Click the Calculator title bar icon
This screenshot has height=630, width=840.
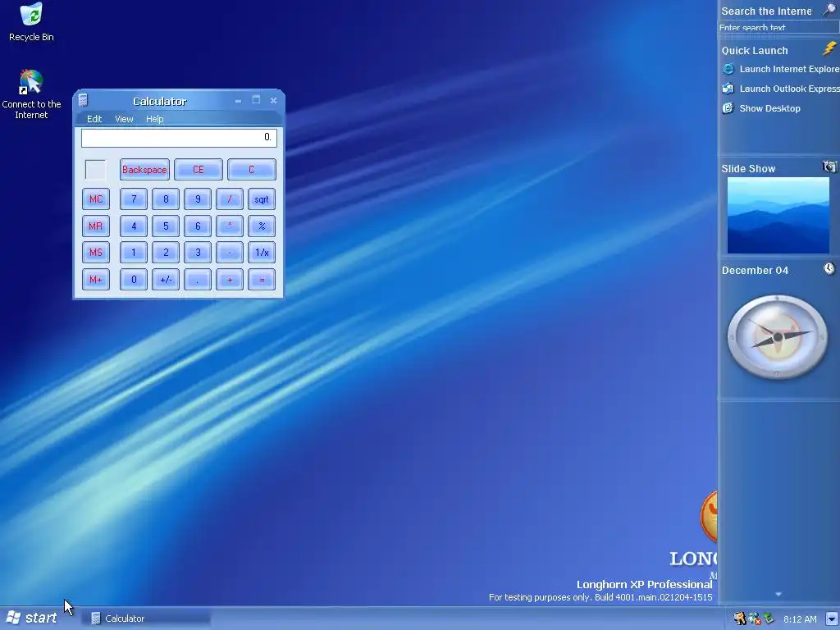coord(83,100)
